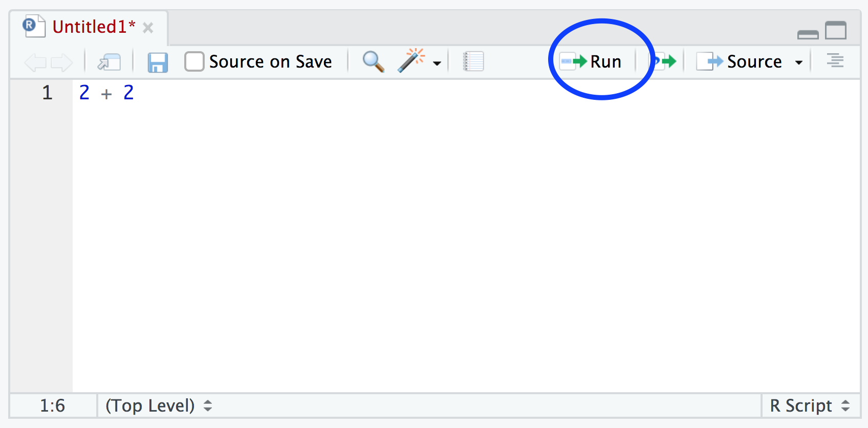Screen dimensions: 868x428
Task: Expand the code tools wand dropdown arrow
Action: (x=437, y=63)
